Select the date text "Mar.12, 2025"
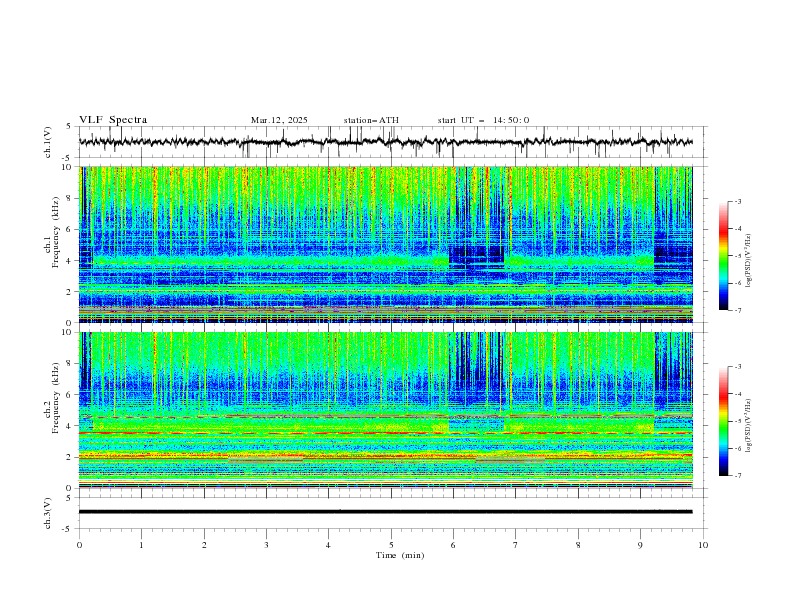Viewport: 792px width, 612px height. point(279,120)
